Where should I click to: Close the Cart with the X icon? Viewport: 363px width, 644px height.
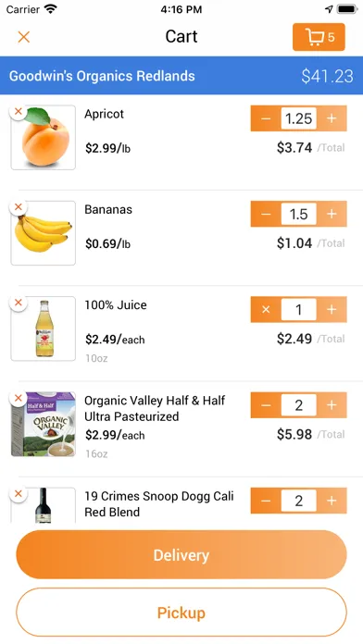24,37
